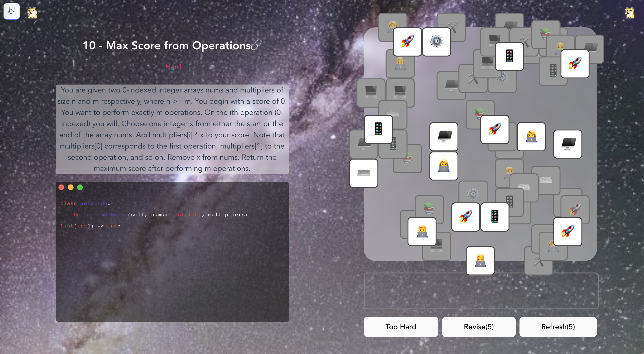Click the far-right desktop monitor tile
This screenshot has height=354, width=644.
(x=567, y=144)
